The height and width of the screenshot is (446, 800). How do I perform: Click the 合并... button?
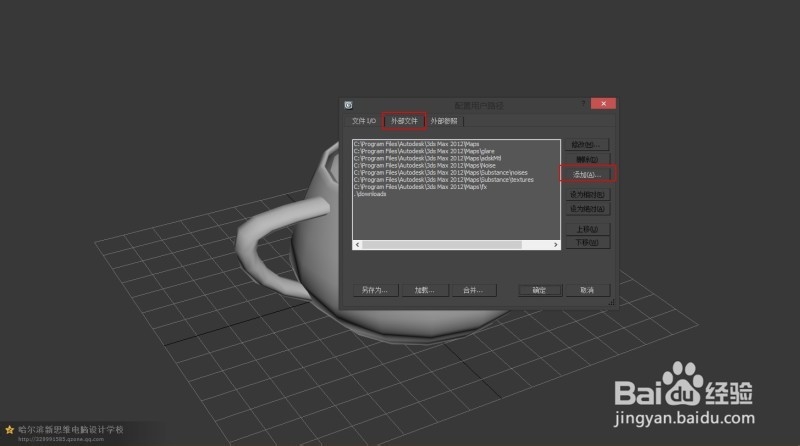(x=473, y=290)
